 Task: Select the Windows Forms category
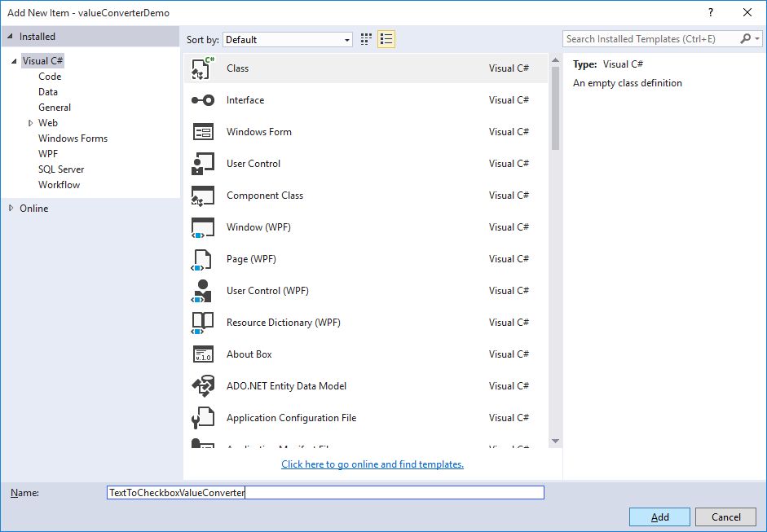tap(73, 138)
